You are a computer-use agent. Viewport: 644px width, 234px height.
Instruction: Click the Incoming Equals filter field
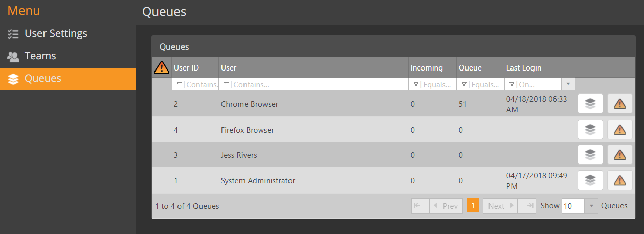coord(433,84)
